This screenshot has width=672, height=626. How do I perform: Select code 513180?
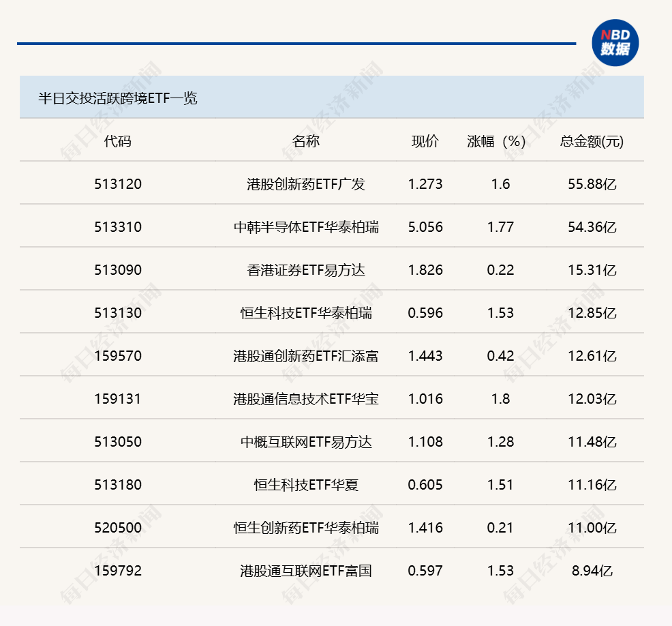pos(118,485)
